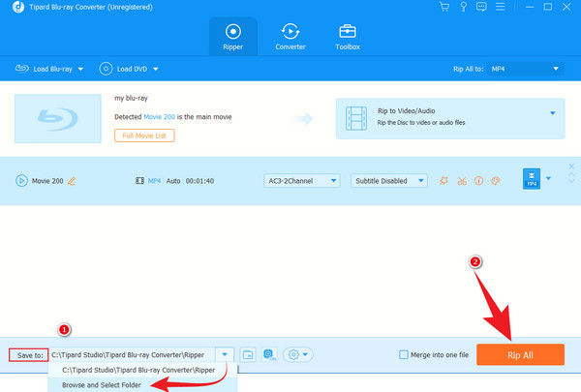
Task: Open the scissors cut tool
Action: pyautogui.click(x=461, y=181)
